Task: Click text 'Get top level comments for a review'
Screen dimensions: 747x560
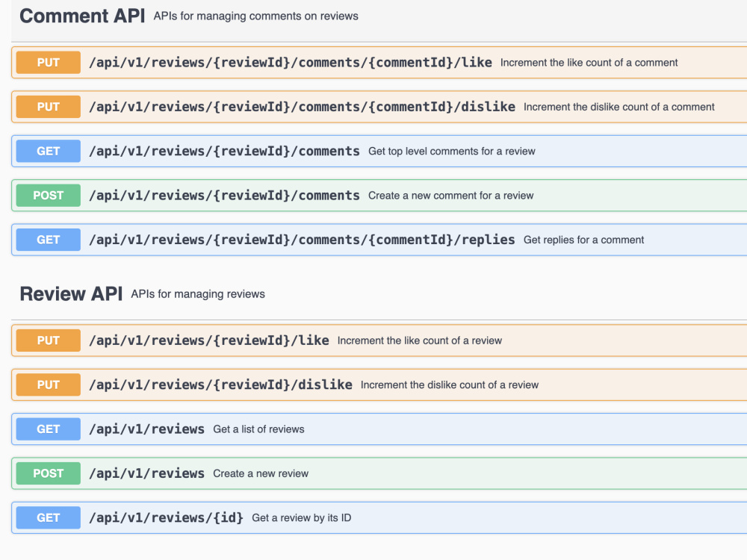Action: coord(452,151)
